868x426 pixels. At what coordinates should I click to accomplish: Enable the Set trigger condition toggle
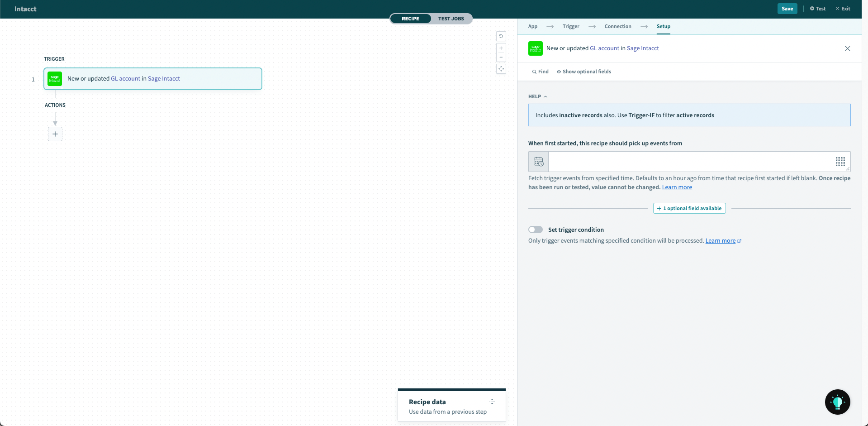[x=535, y=230]
